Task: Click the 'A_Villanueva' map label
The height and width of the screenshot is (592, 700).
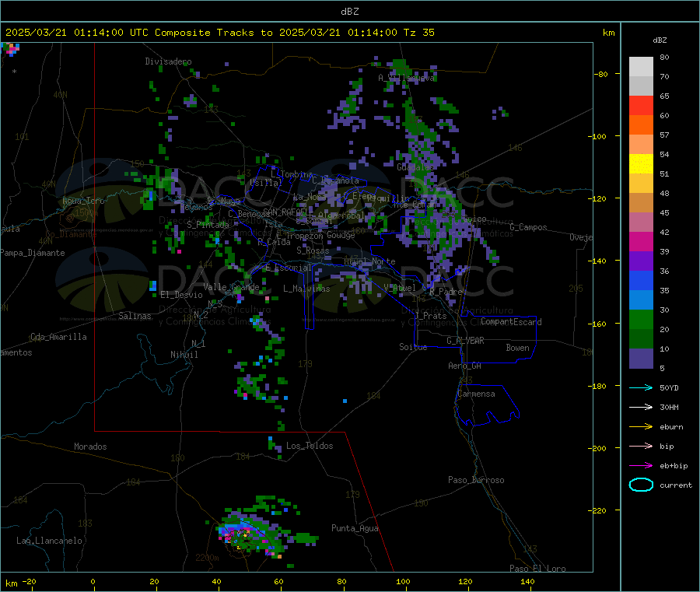Action: coord(406,78)
